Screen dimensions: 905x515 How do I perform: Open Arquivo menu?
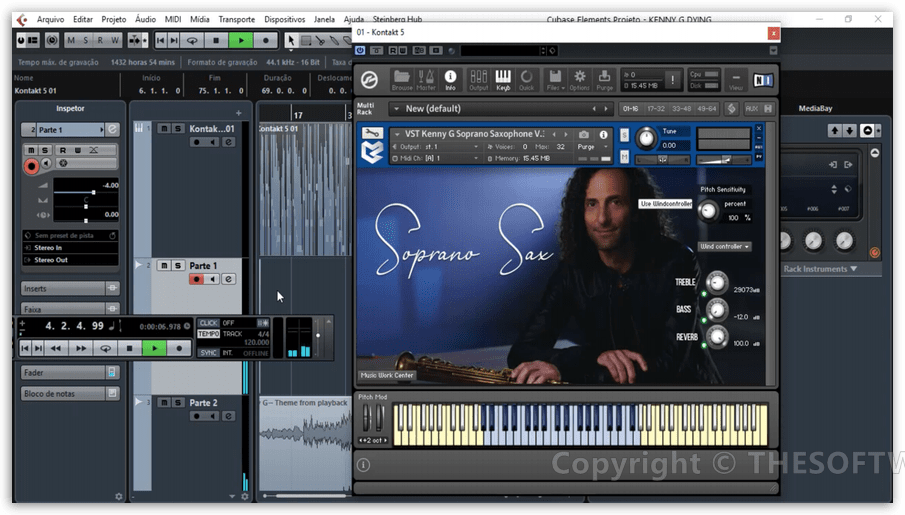tap(50, 19)
